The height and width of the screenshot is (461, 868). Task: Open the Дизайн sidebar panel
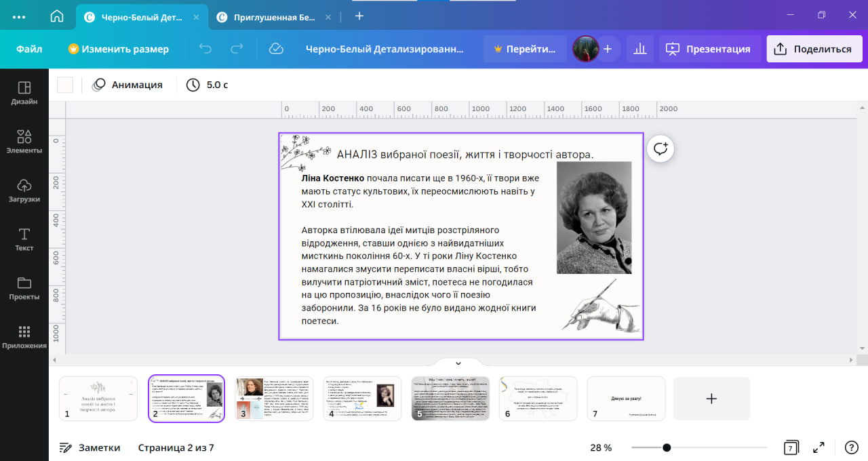(24, 93)
